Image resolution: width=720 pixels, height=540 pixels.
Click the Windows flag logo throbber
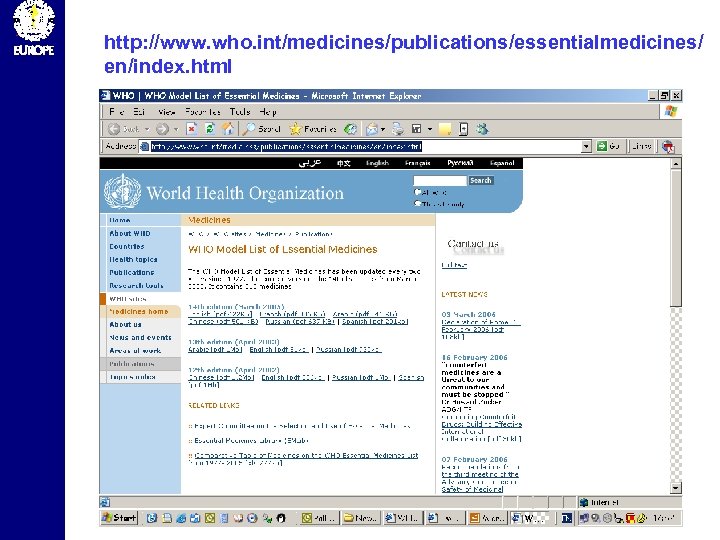click(x=670, y=111)
